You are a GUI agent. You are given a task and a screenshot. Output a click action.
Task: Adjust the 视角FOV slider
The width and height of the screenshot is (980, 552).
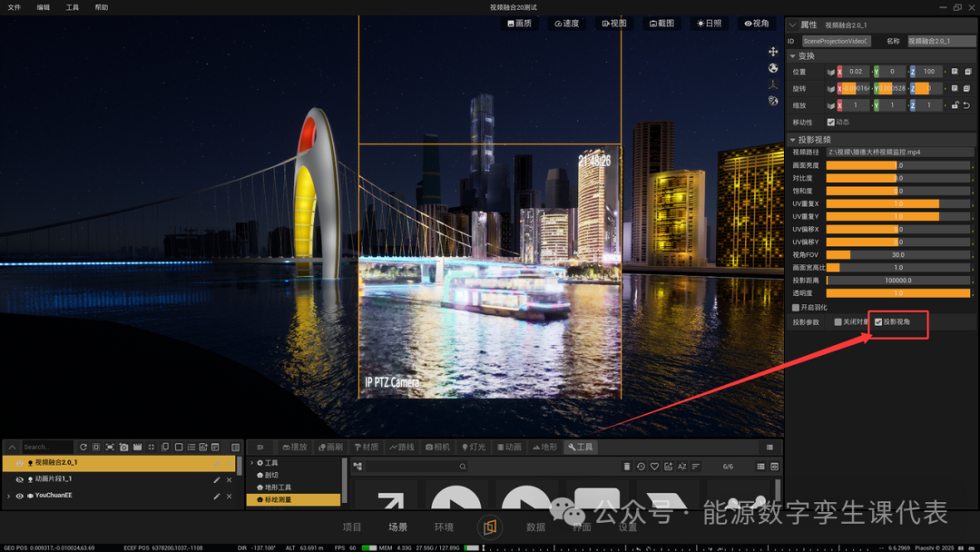pyautogui.click(x=898, y=255)
